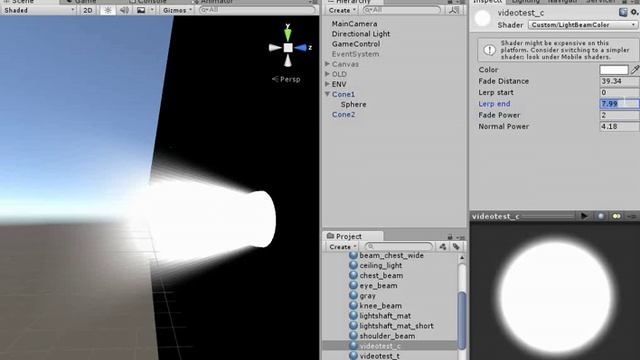Toggle Persp projection label

(x=286, y=79)
